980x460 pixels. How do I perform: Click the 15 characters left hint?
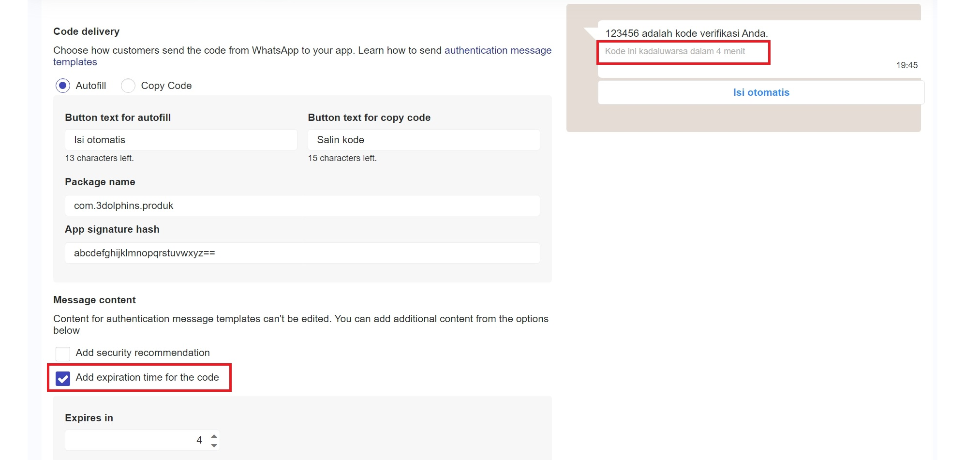[x=342, y=158]
